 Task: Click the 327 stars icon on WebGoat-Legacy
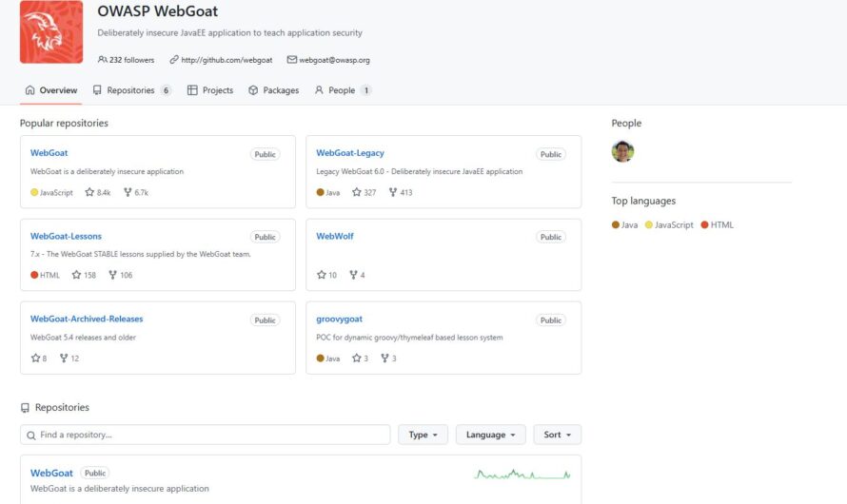tap(357, 192)
